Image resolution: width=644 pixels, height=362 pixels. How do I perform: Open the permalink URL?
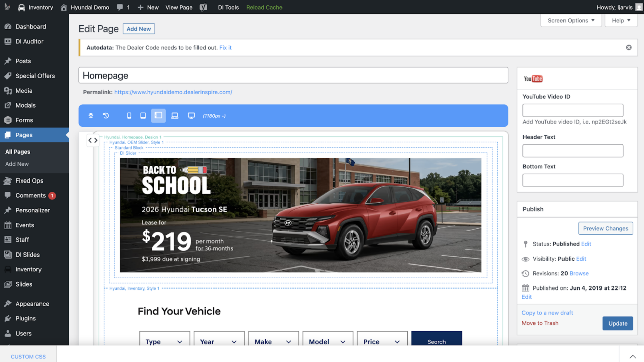[173, 92]
